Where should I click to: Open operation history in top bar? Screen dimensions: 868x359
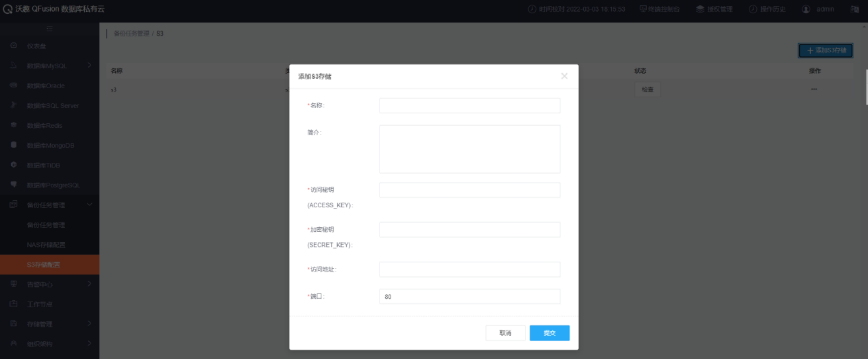[767, 9]
